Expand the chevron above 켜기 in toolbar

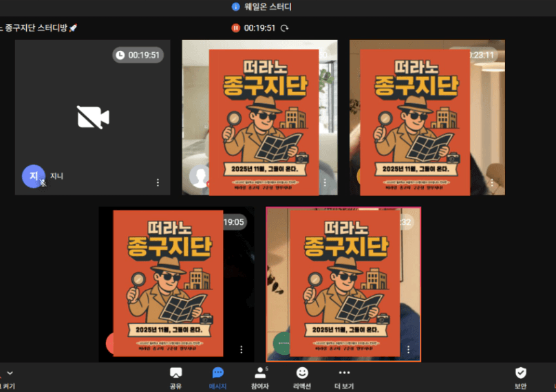point(10,373)
